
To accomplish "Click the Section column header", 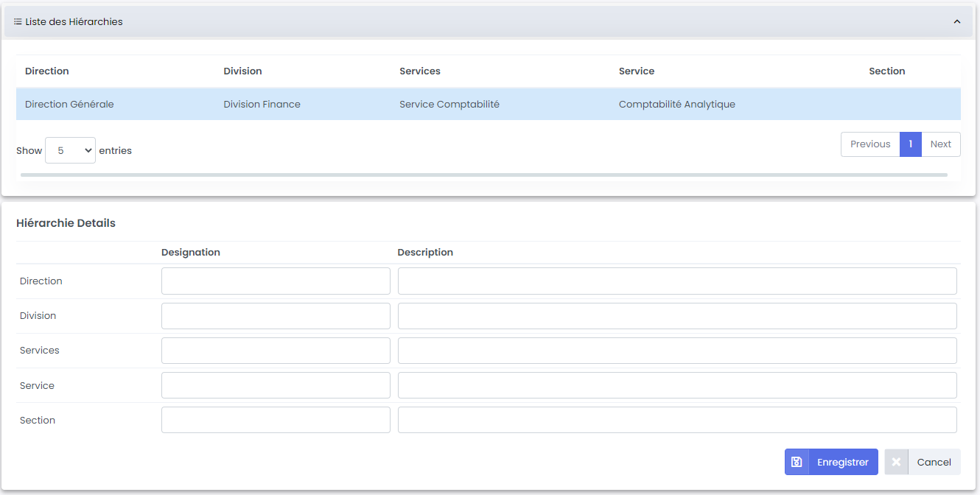I will click(x=887, y=71).
